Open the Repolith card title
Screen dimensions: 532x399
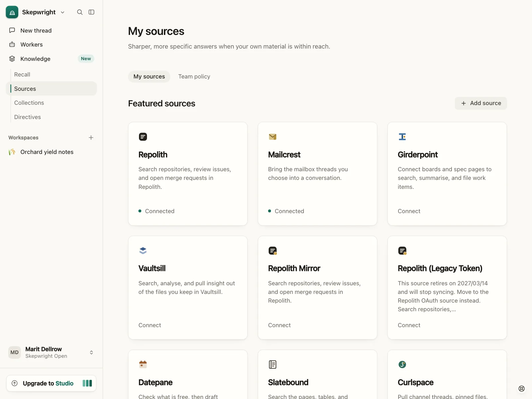(153, 155)
